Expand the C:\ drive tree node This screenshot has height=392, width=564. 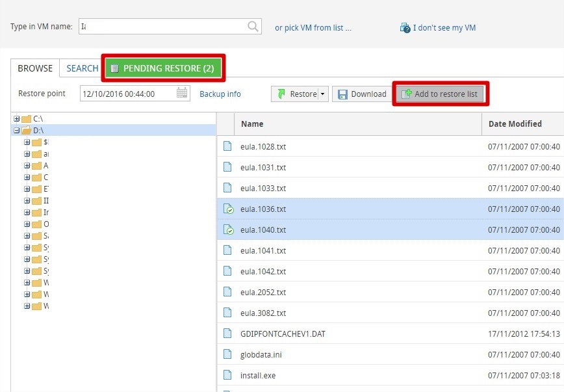tap(16, 119)
